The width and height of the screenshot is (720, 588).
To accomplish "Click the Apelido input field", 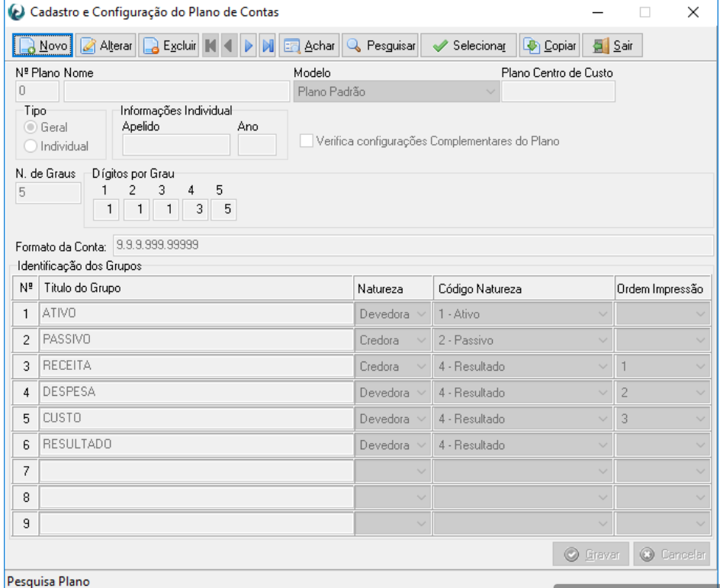I will click(176, 145).
